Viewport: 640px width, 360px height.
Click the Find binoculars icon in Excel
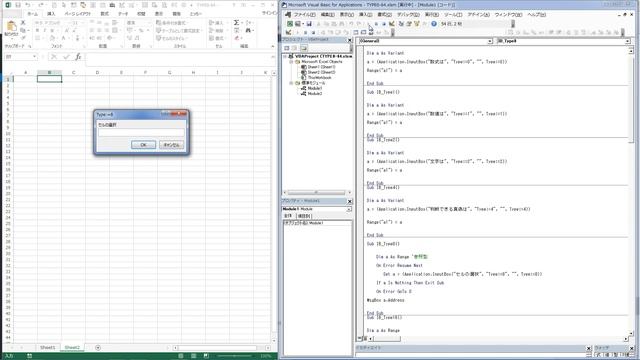coord(248,31)
